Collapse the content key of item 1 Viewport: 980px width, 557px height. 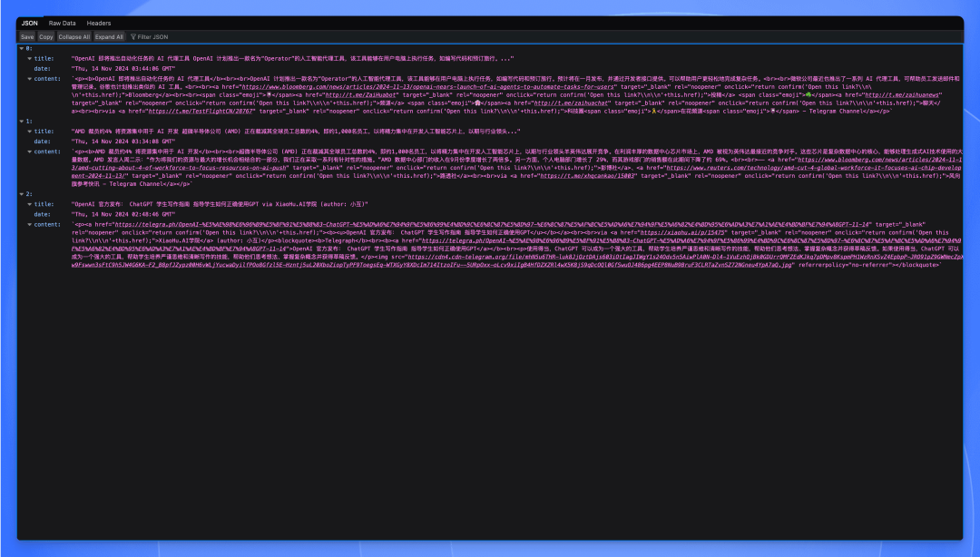pyautogui.click(x=29, y=151)
